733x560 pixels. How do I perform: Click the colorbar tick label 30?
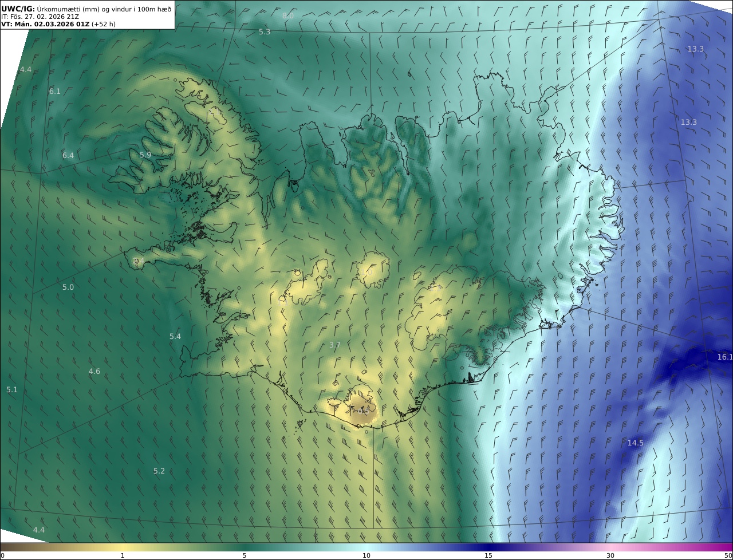610,555
